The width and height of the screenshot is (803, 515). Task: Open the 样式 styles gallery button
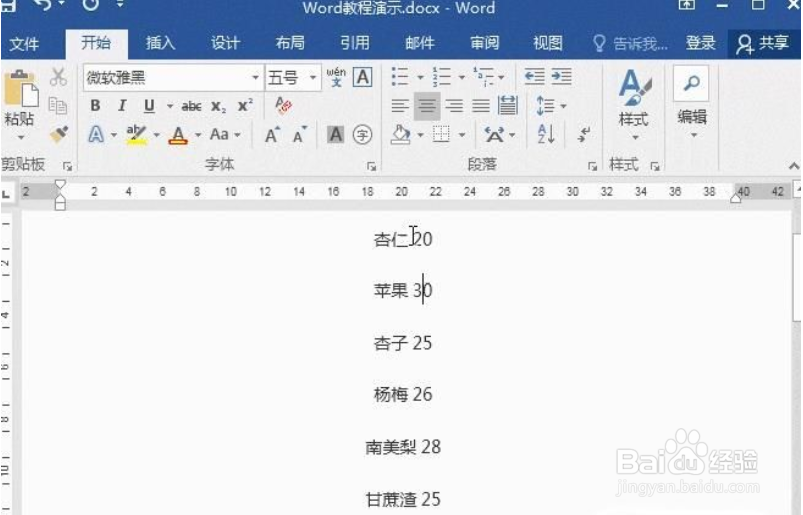634,105
